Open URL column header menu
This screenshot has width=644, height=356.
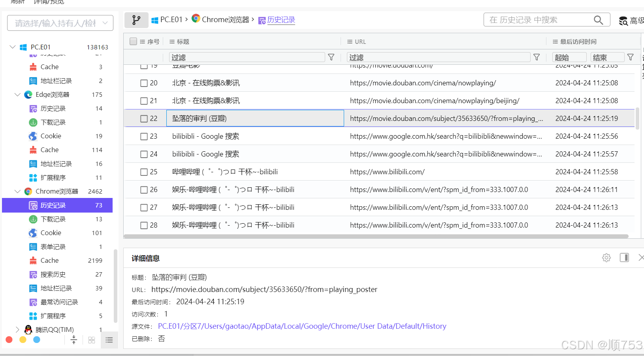click(350, 41)
